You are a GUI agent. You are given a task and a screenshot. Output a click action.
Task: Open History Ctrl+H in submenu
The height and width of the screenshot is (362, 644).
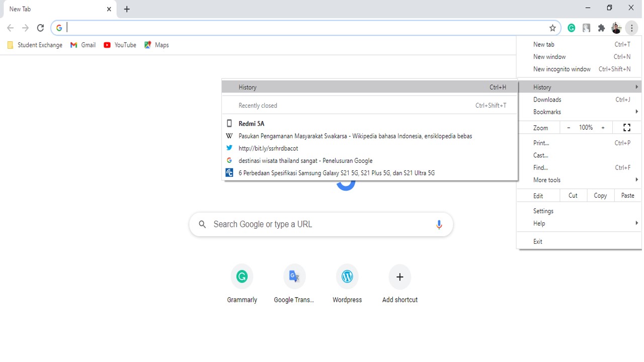coord(370,87)
